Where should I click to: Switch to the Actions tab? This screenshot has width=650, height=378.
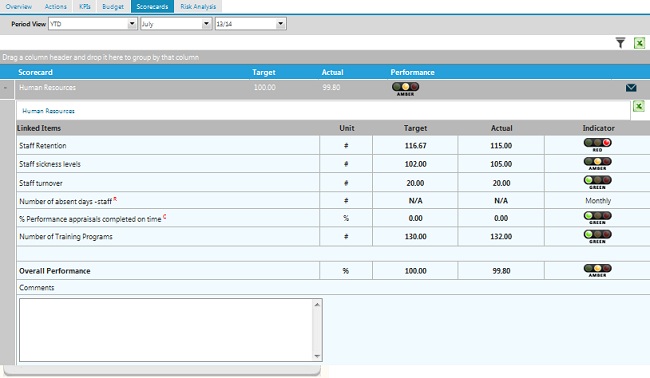point(56,6)
